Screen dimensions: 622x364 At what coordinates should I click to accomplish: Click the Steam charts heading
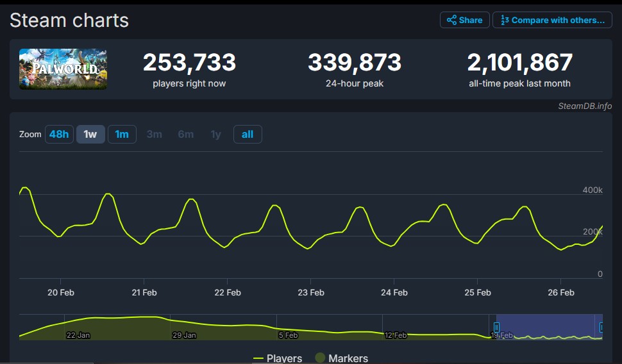(x=69, y=21)
